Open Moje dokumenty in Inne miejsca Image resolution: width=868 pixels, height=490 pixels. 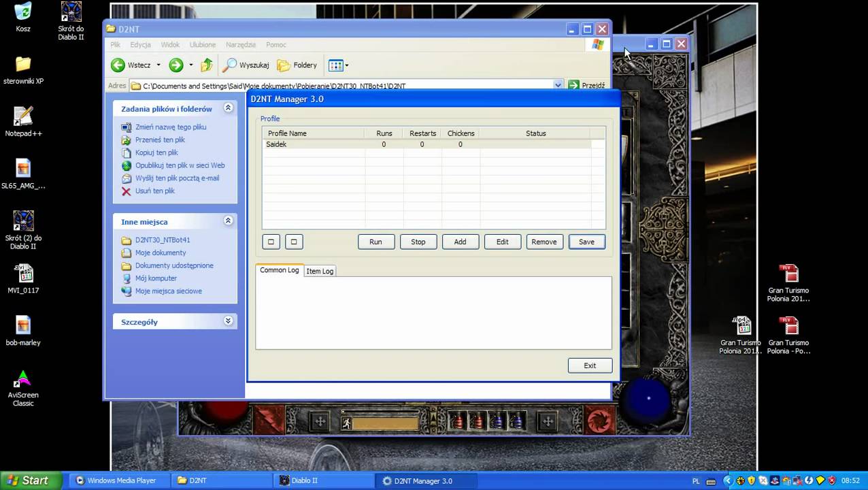(x=161, y=252)
